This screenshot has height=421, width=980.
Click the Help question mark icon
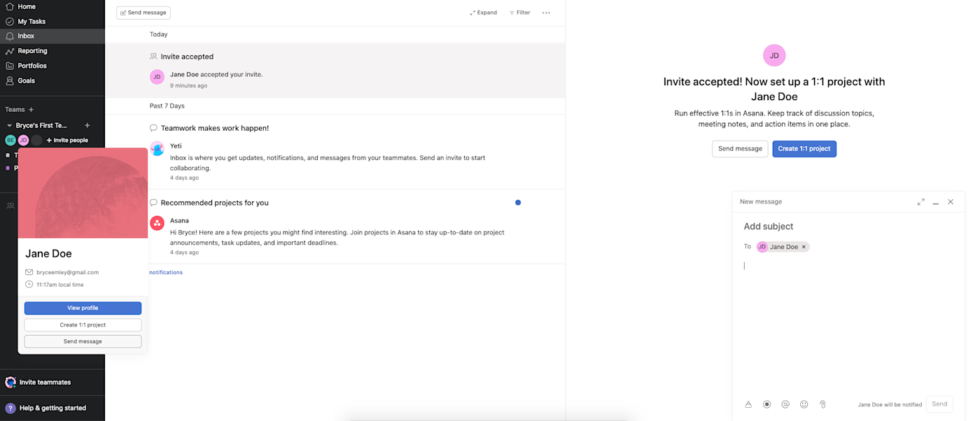click(10, 408)
